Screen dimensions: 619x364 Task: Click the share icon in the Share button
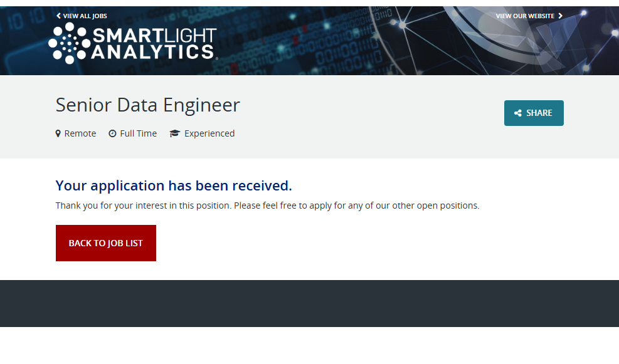tap(518, 113)
